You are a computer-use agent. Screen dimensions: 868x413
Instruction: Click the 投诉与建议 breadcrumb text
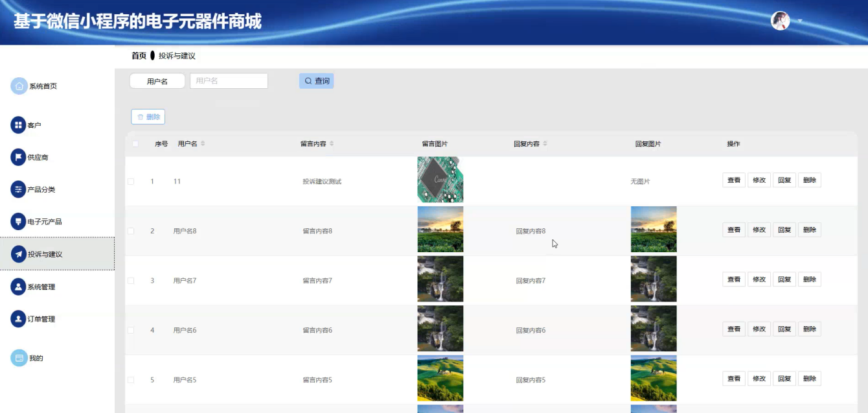pyautogui.click(x=177, y=56)
